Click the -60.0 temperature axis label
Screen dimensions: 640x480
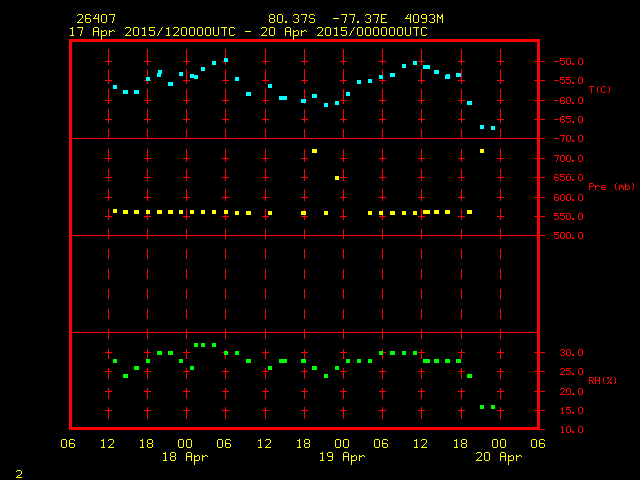(x=568, y=101)
